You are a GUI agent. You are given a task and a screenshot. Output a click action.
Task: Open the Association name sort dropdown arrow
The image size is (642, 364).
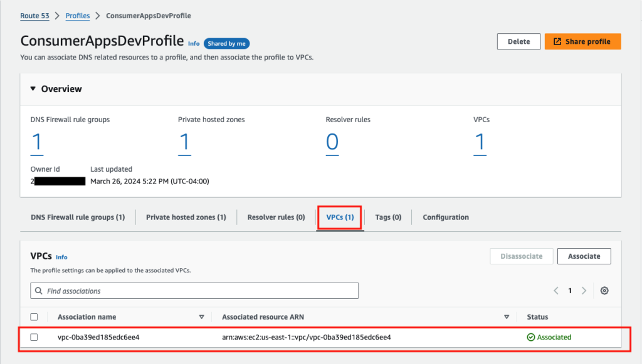(x=202, y=317)
